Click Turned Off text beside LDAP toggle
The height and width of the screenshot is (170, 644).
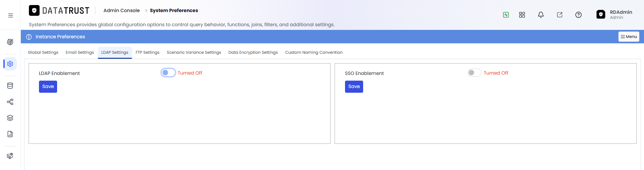[x=190, y=73]
